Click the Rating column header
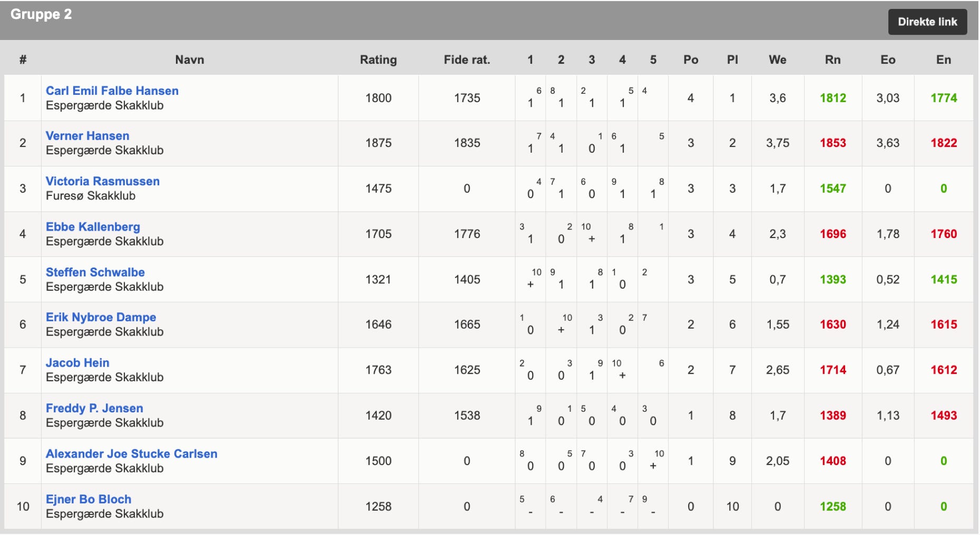Screen dimensions: 980x535 point(378,60)
